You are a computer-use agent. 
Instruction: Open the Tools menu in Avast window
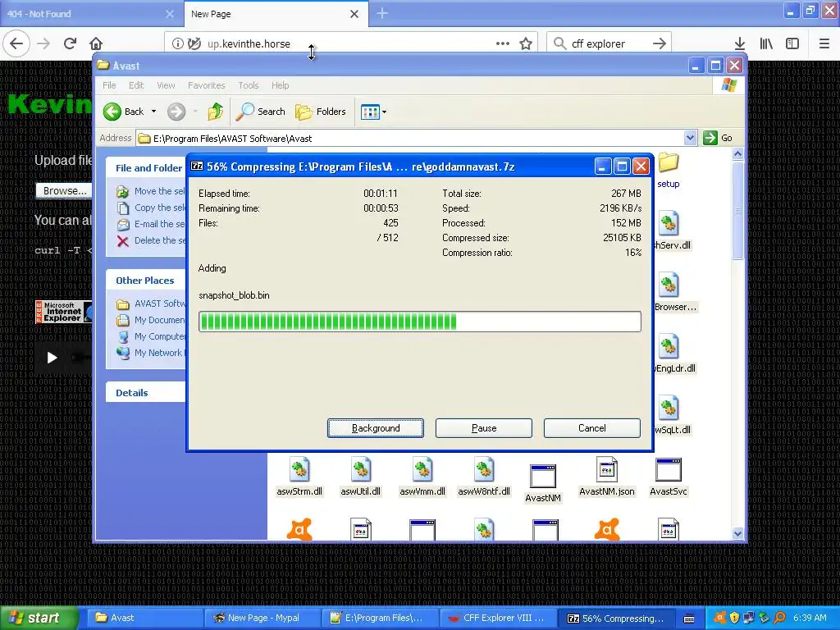(x=249, y=85)
